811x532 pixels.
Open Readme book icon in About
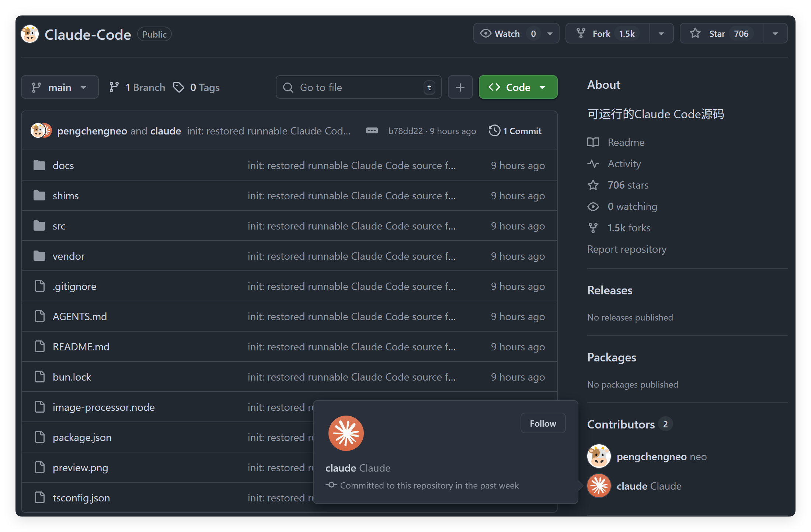[x=593, y=142]
